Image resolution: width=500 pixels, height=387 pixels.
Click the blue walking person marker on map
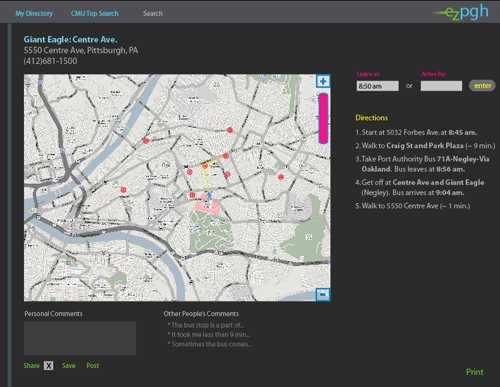[209, 195]
